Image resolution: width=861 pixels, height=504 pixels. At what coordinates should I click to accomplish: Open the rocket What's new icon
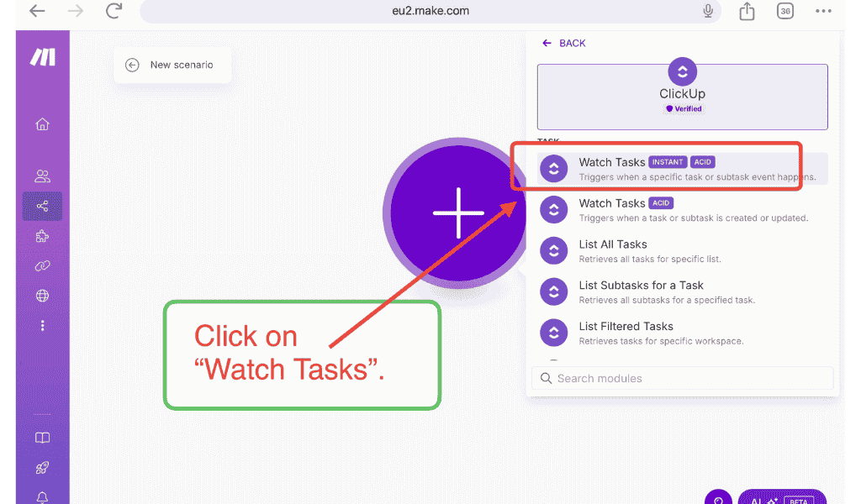[42, 468]
